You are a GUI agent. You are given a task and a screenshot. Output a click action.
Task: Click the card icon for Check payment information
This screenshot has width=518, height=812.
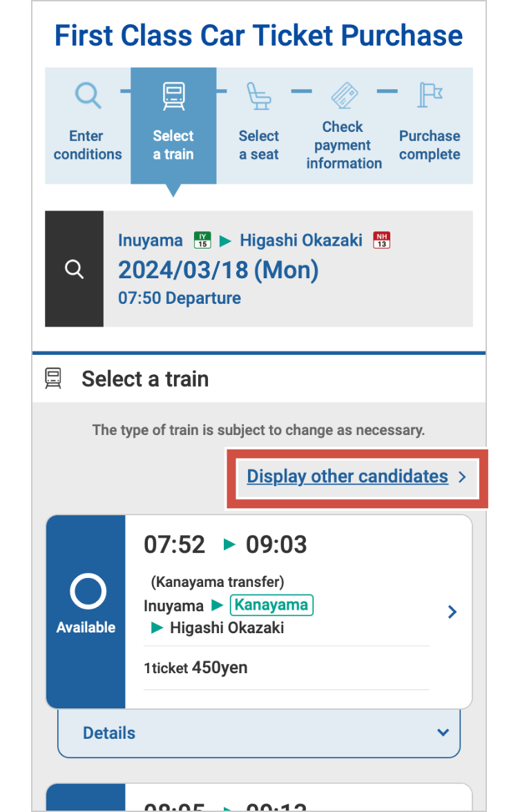pyautogui.click(x=344, y=95)
